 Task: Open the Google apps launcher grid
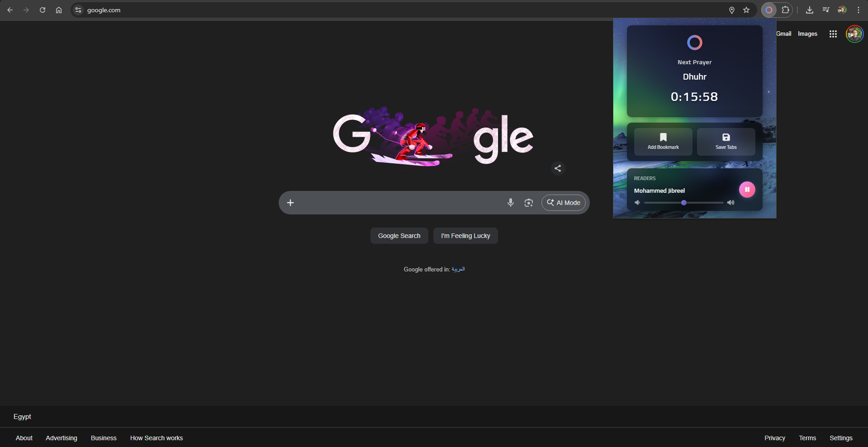tap(833, 33)
